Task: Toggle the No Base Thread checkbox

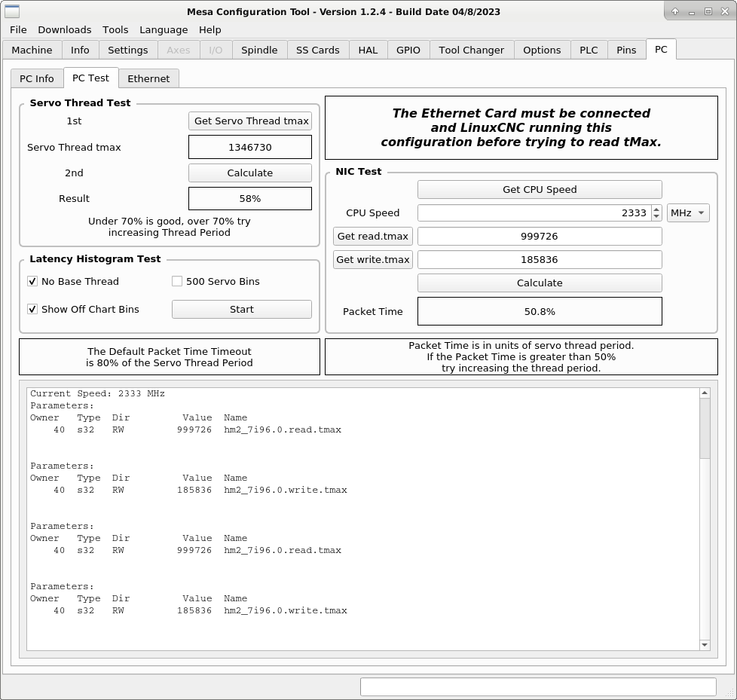Action: pos(32,281)
